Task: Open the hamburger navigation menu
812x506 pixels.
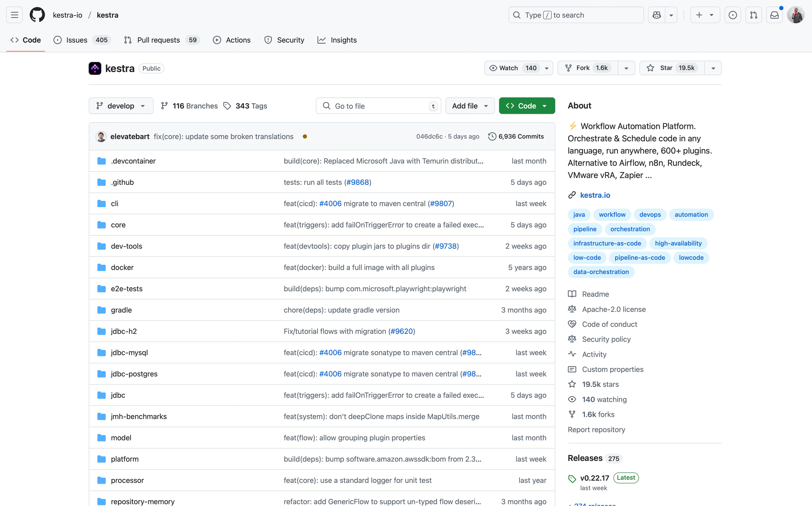Action: 14,15
